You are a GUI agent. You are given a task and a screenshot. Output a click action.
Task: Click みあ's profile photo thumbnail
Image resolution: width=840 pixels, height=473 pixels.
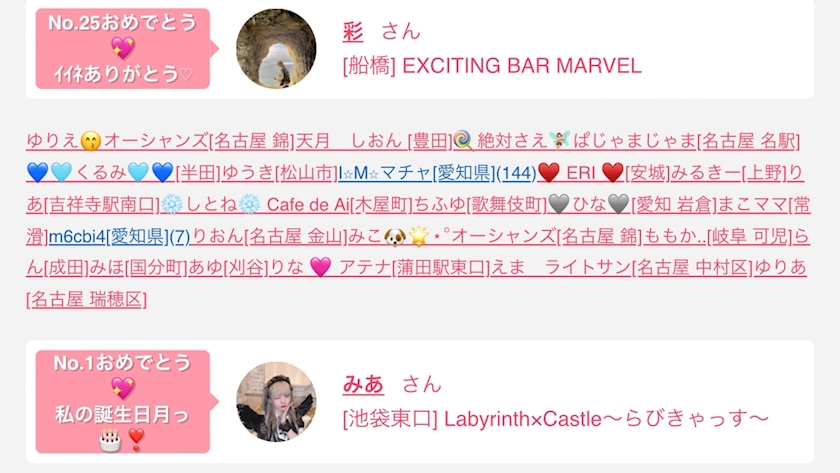click(x=276, y=402)
